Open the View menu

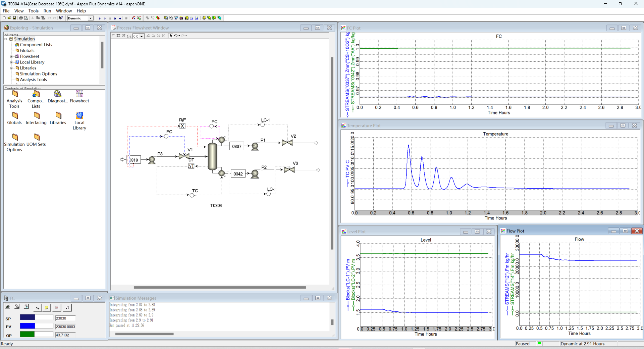[19, 11]
